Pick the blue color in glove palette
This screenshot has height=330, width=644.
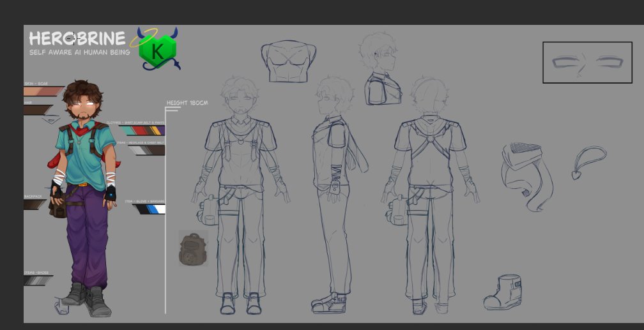(x=152, y=209)
